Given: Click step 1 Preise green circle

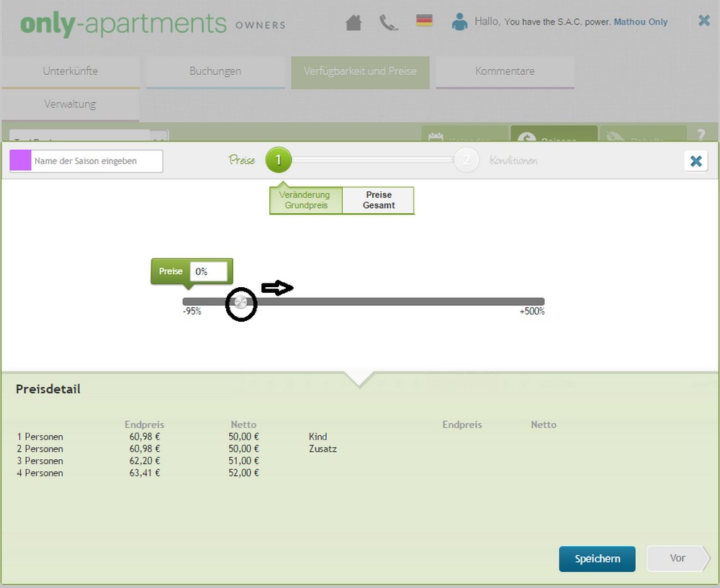Looking at the screenshot, I should tap(279, 160).
